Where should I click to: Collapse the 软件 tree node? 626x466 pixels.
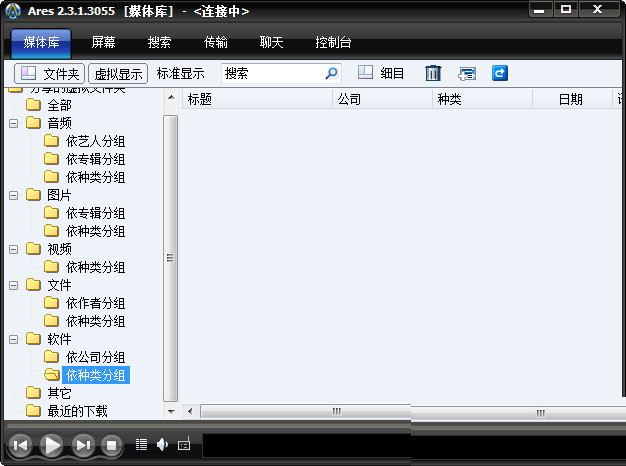(x=14, y=339)
